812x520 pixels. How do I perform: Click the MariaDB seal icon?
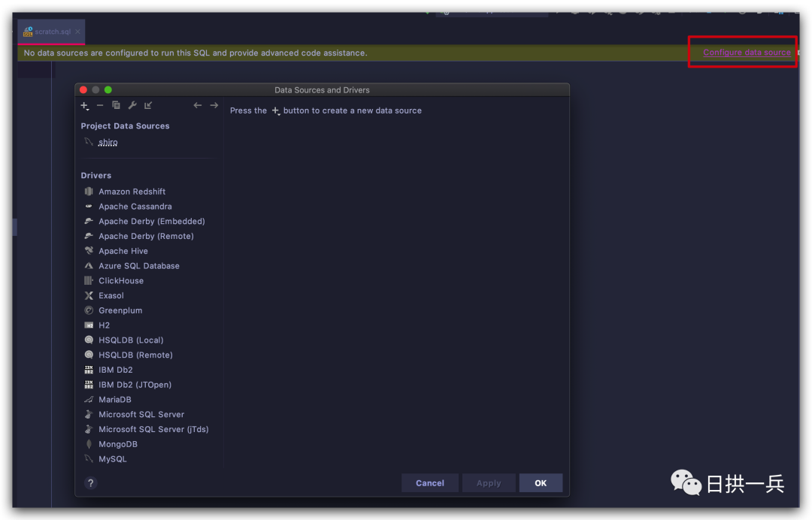pos(89,400)
